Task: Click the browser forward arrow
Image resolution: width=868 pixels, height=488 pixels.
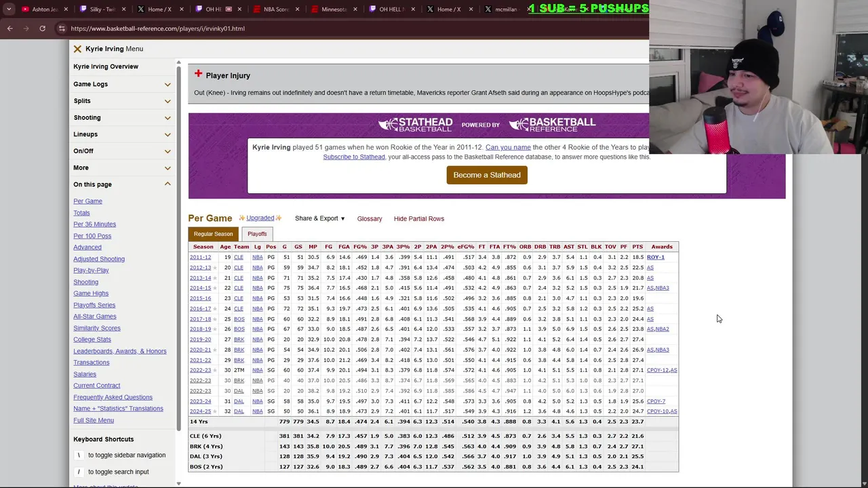Action: [x=26, y=28]
